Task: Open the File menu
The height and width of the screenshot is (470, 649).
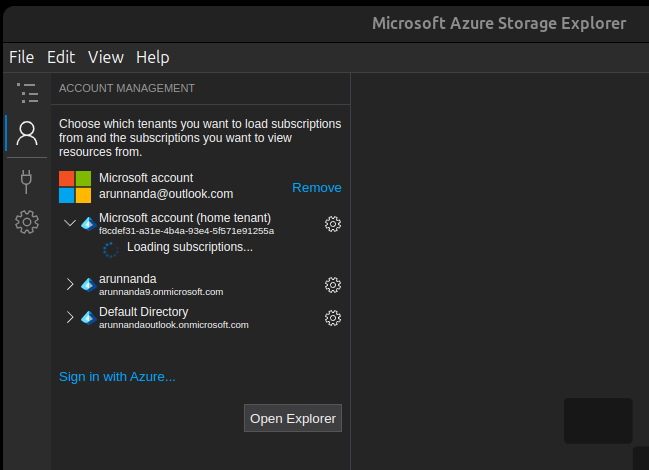Action: pyautogui.click(x=22, y=57)
